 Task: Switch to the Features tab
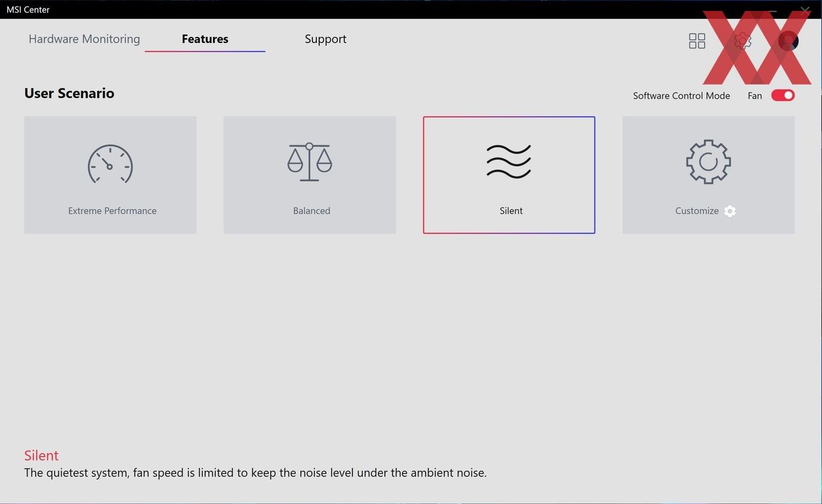point(205,39)
